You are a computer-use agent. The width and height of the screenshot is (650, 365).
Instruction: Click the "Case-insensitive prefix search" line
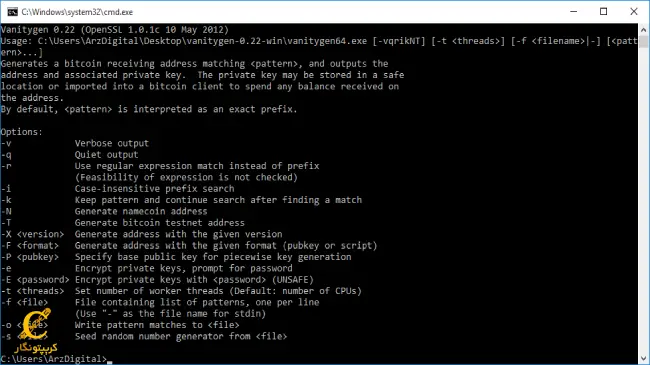(154, 189)
